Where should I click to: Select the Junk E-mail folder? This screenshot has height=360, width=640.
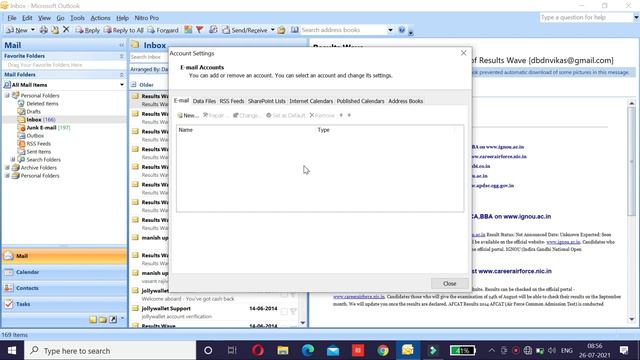(41, 128)
